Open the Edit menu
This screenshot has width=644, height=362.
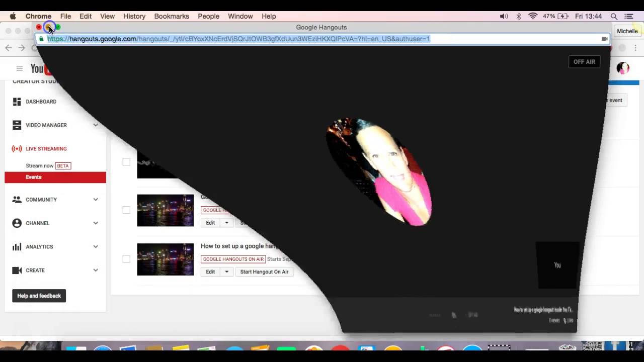(x=86, y=16)
